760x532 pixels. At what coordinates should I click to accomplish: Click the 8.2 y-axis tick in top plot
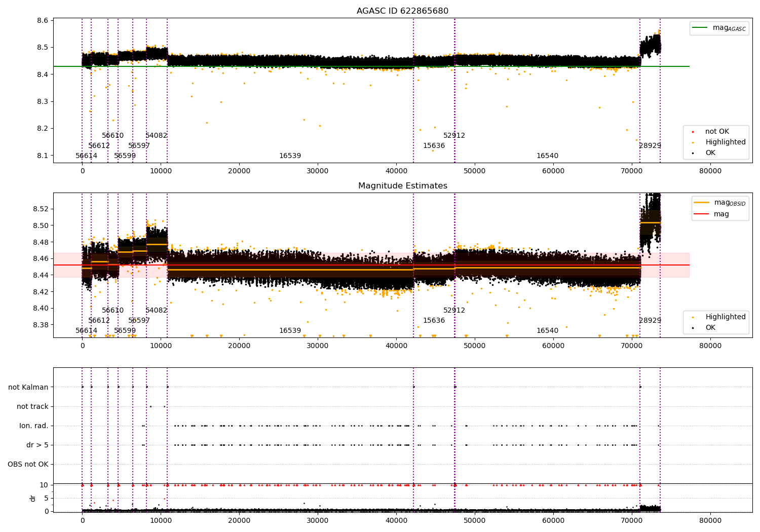pyautogui.click(x=43, y=129)
